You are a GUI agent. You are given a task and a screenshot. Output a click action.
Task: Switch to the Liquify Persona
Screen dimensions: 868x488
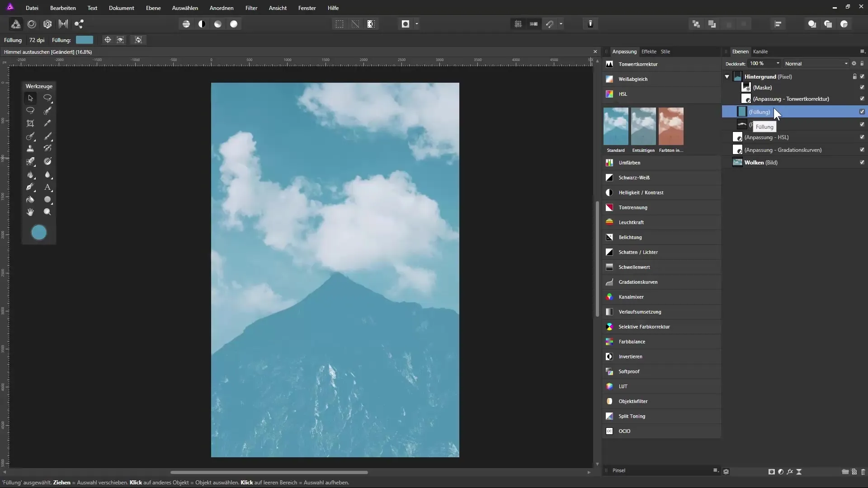(x=32, y=24)
